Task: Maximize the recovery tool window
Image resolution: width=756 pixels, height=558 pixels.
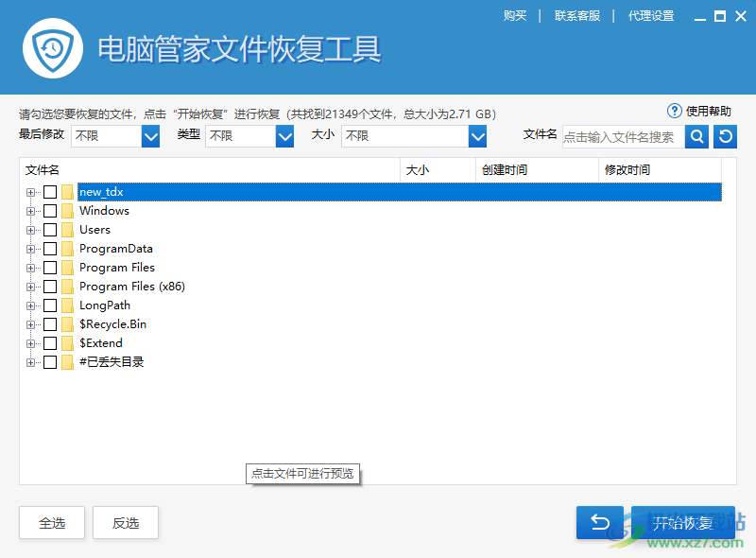Action: point(720,16)
